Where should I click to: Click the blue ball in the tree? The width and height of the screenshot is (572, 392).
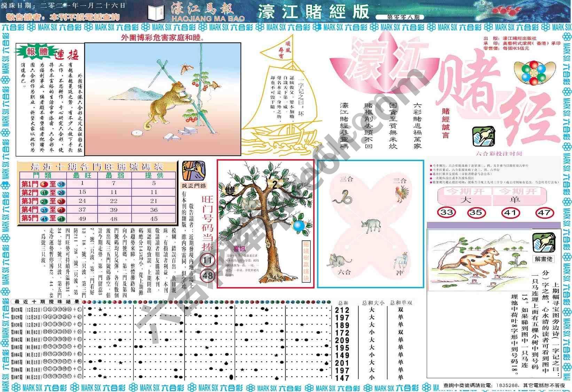(298, 226)
